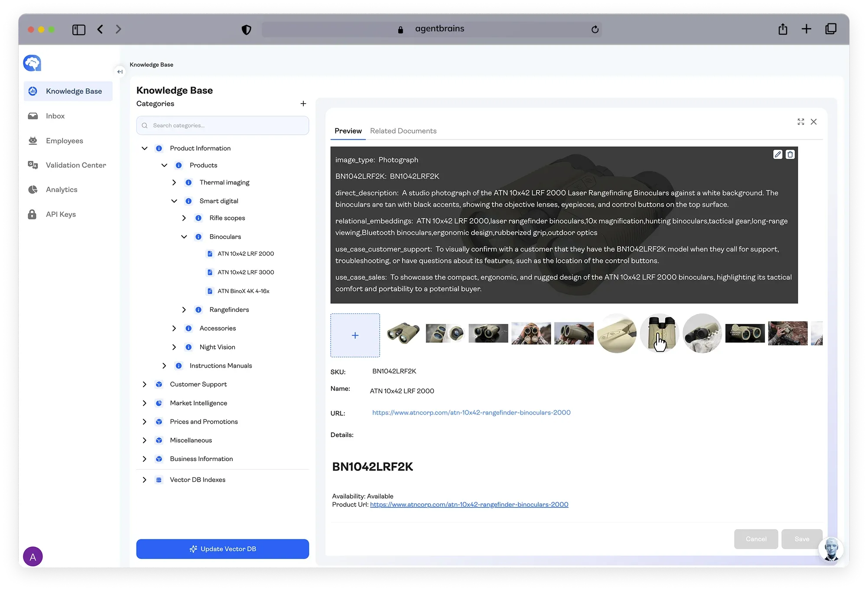Select the ATN 10x42 LRF 3000 document
This screenshot has height=591, width=868.
click(245, 272)
